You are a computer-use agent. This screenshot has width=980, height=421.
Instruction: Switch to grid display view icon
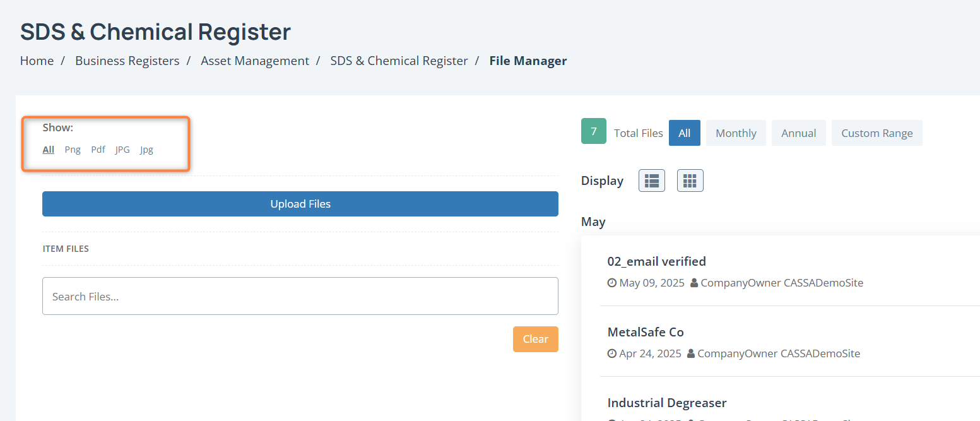tap(690, 181)
